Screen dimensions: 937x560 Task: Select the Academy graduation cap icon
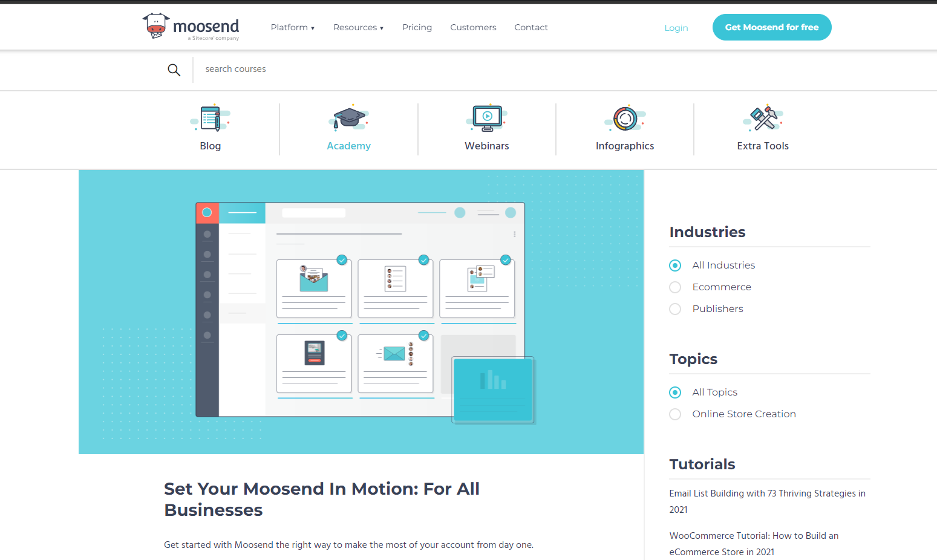click(349, 117)
